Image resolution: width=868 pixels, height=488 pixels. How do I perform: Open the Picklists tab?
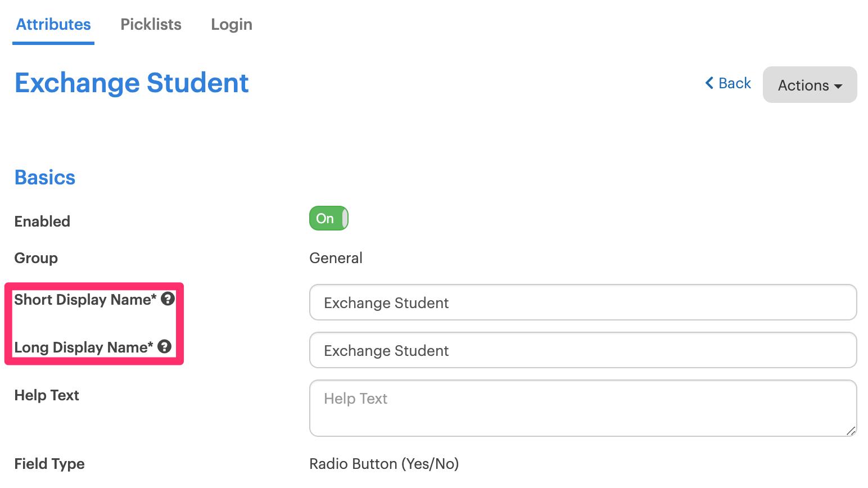pos(151,25)
